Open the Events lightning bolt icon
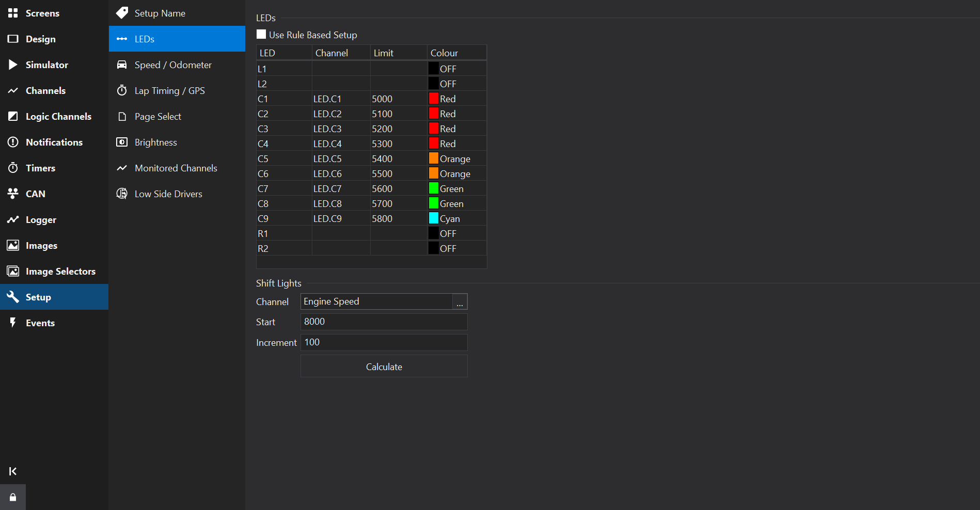 [x=13, y=323]
